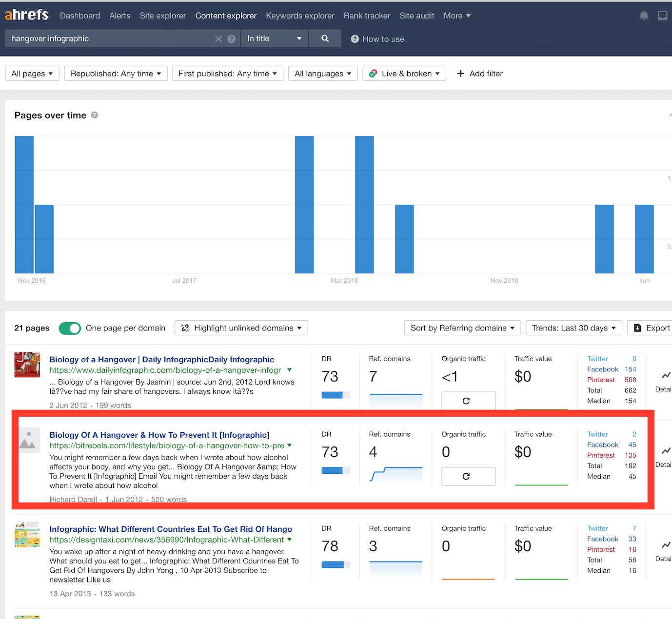Open the All languages dropdown
The height and width of the screenshot is (619, 672).
coord(323,74)
